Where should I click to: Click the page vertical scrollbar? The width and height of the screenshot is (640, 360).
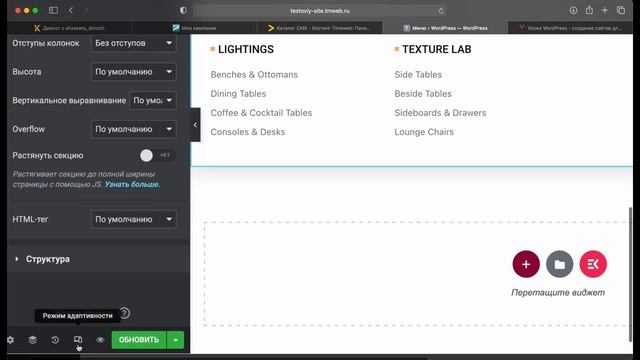[x=631, y=274]
